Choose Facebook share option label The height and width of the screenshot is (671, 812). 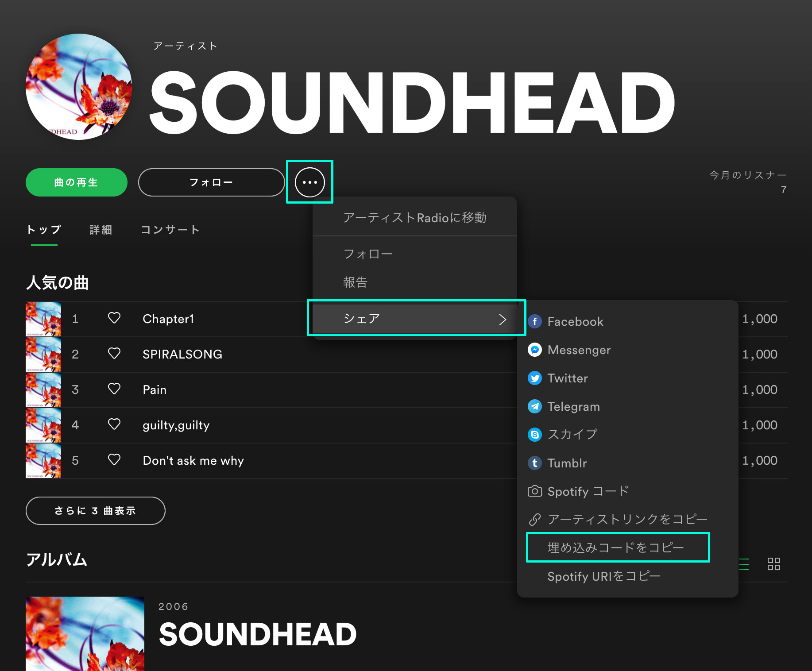(575, 321)
